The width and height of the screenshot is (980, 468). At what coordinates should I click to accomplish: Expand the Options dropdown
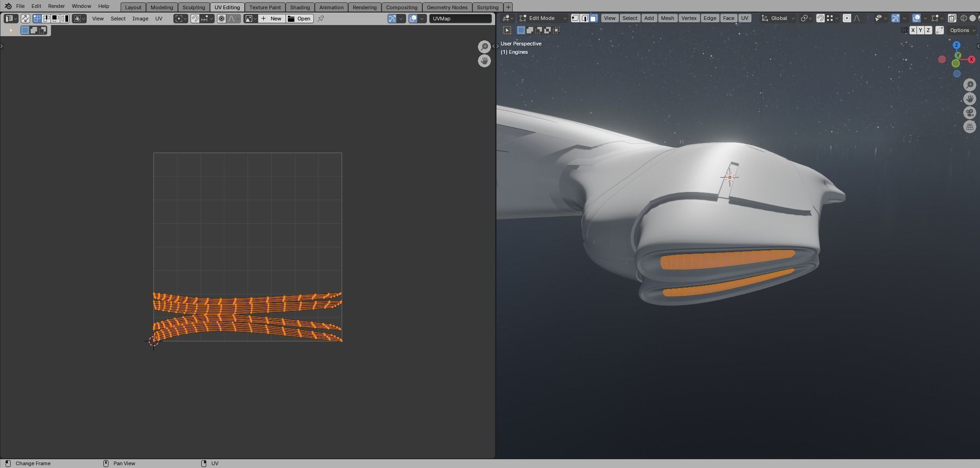[962, 30]
